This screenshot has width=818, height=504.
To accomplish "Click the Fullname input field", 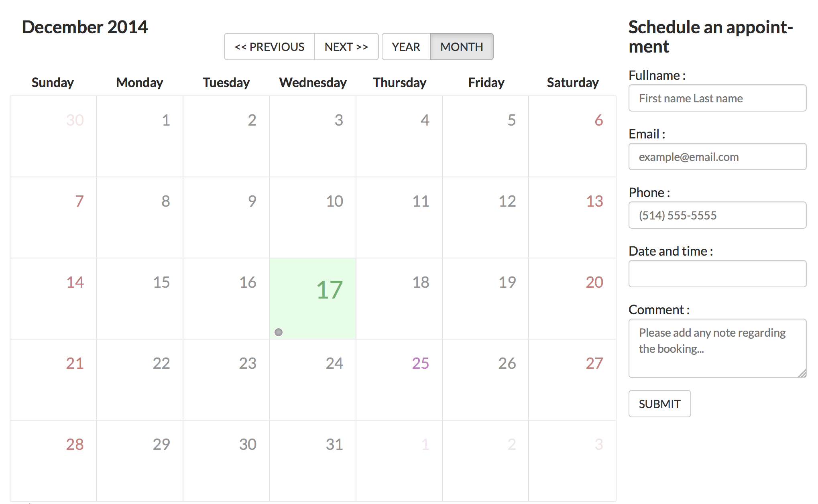I will 717,98.
